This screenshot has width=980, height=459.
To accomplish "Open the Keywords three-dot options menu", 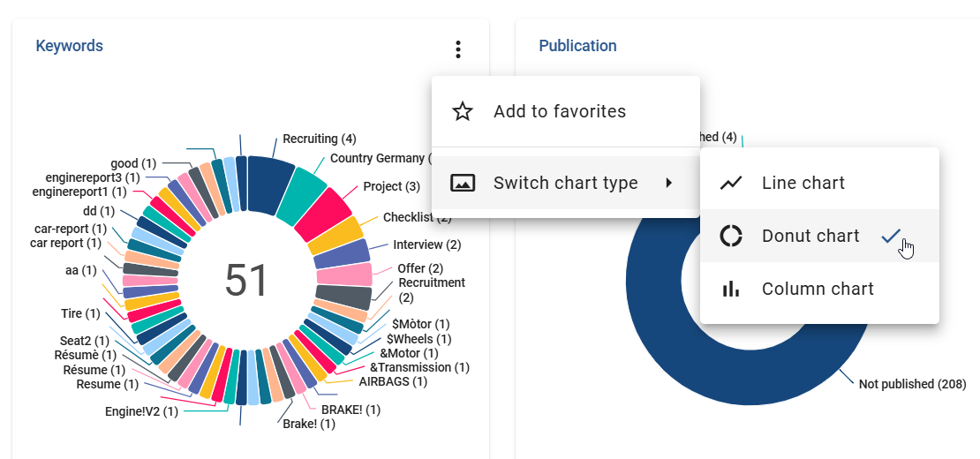I will 457,49.
